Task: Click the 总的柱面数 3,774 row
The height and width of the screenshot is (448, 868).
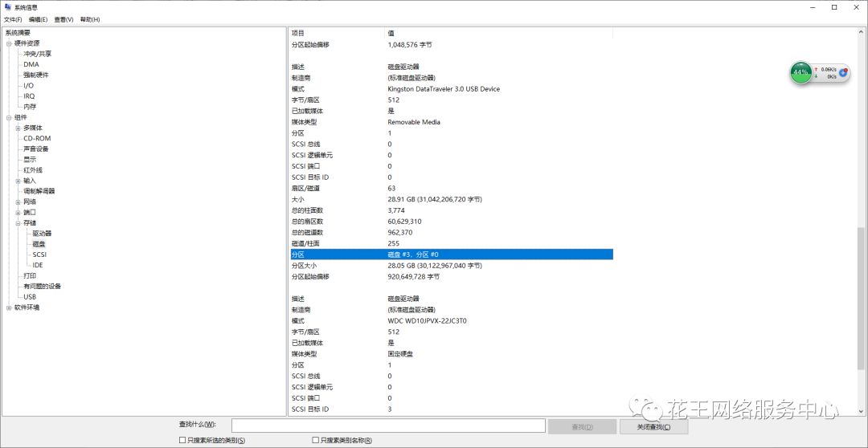Action: [x=451, y=210]
